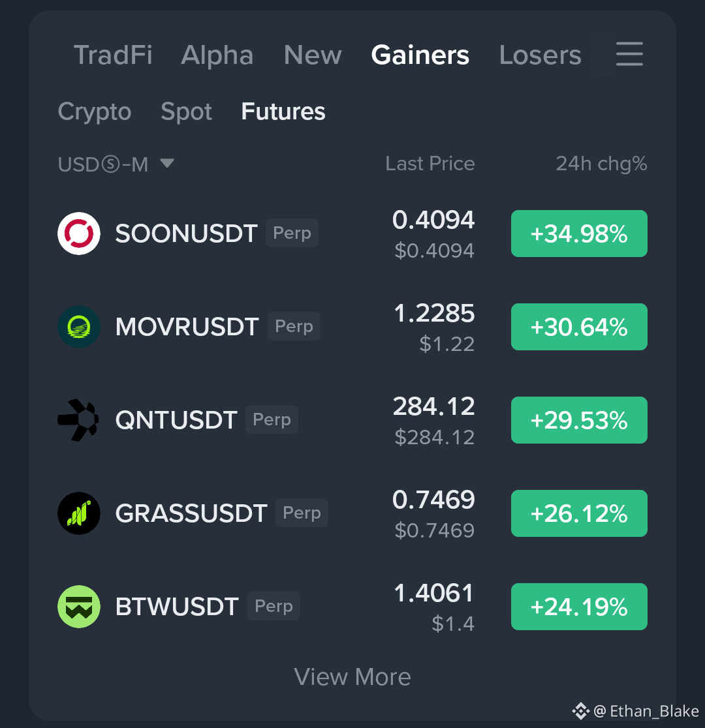
Task: Open the hamburger menu icon
Action: (x=629, y=54)
